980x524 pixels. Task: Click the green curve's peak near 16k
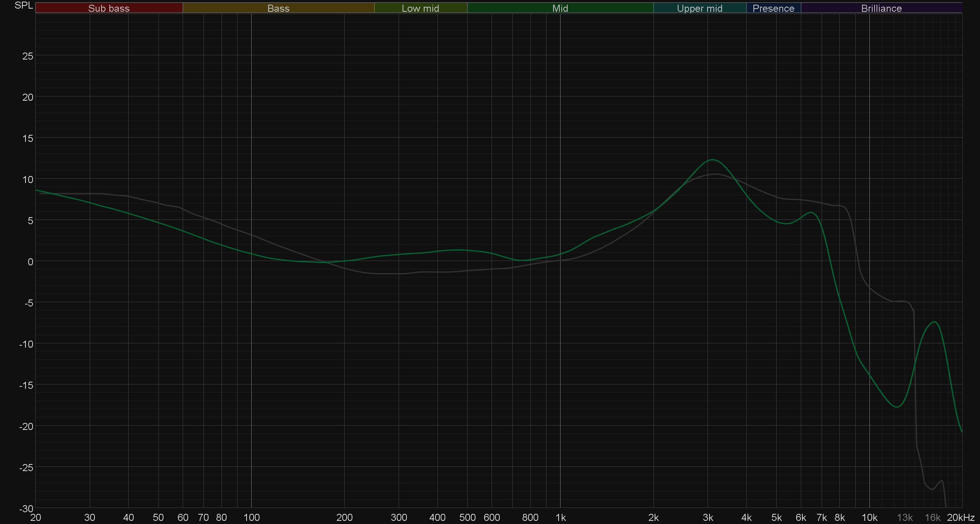point(935,322)
